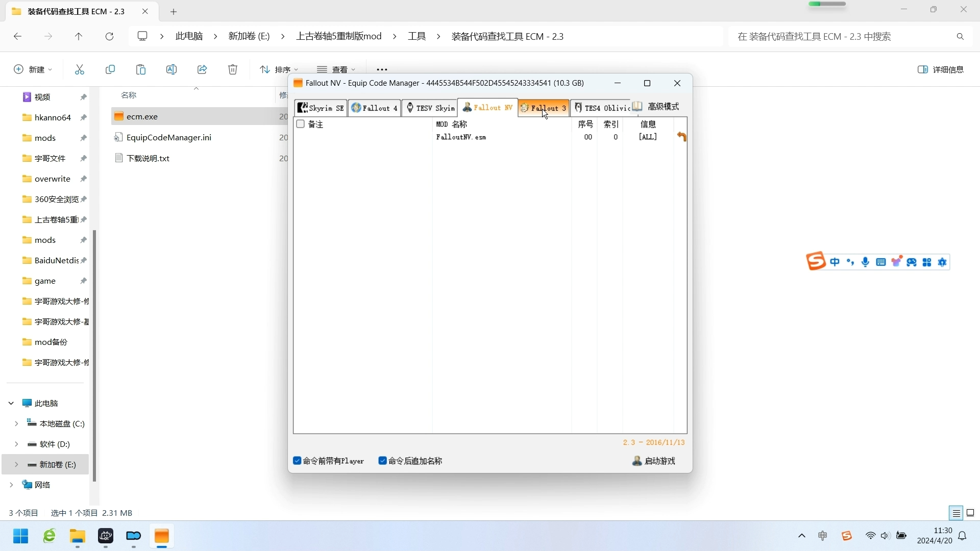Click 启动游戏 launch game button
980x551 pixels.
click(x=653, y=461)
